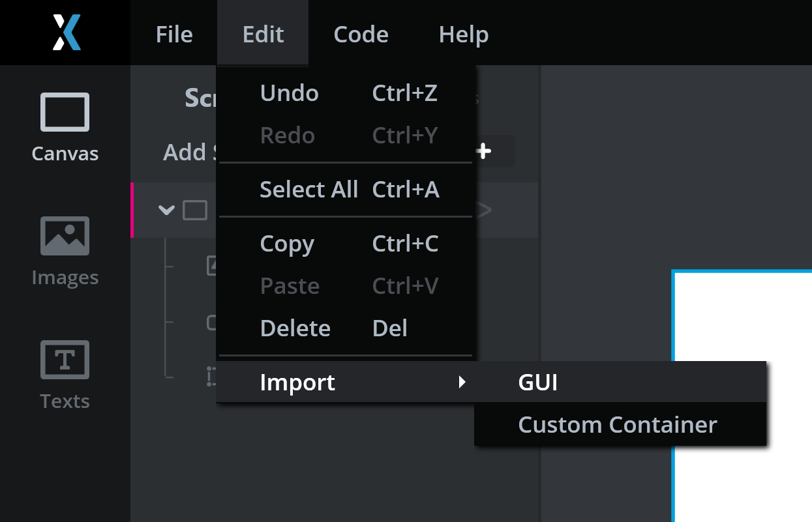Viewport: 812px width, 522px height.
Task: Click the screen rectangle icon in the tree
Action: (194, 210)
